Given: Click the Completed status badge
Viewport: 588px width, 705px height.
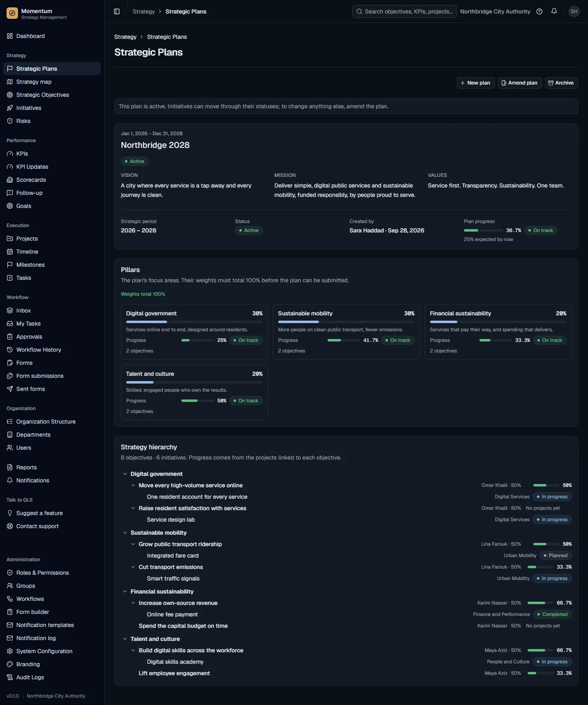Looking at the screenshot, I should coord(552,614).
